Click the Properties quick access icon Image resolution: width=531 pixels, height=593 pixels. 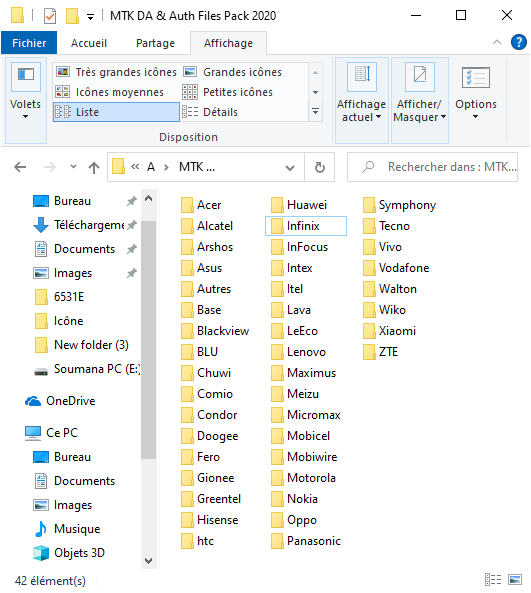[50, 16]
